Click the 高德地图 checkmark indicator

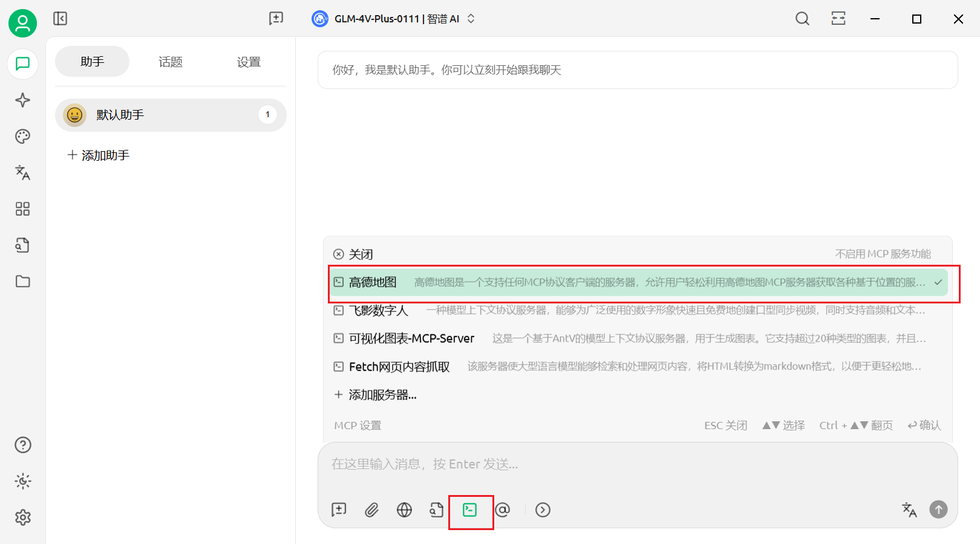(938, 282)
